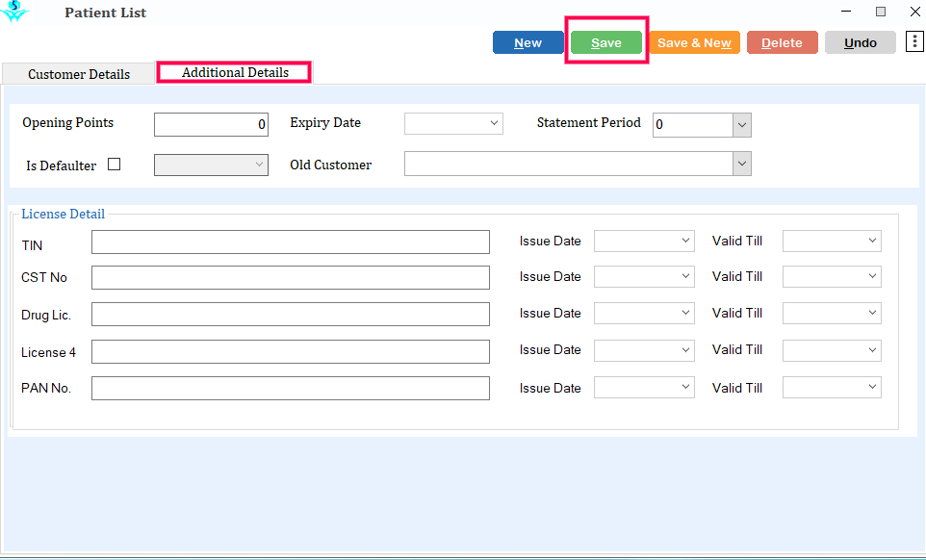The height and width of the screenshot is (560, 926).
Task: Close the Patient List window
Action: click(914, 12)
